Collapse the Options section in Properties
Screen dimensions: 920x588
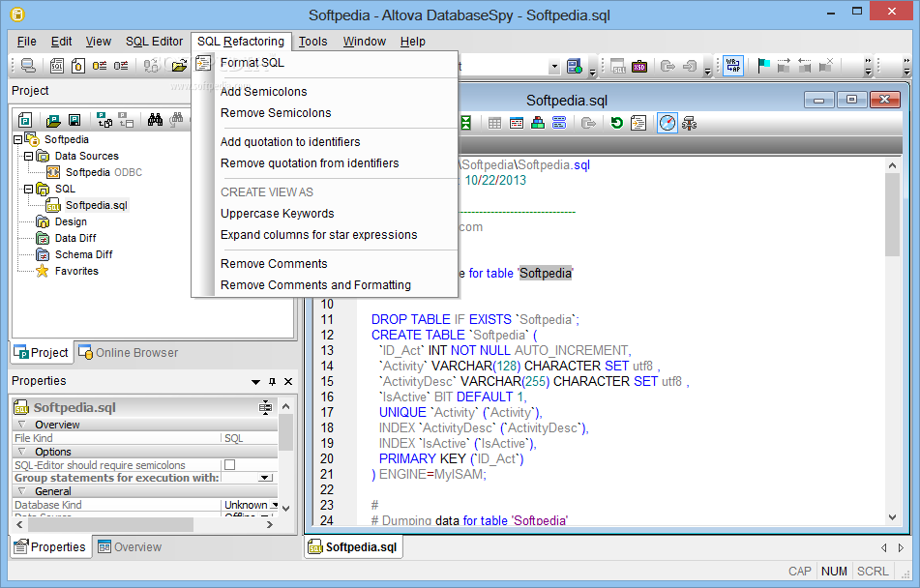click(21, 452)
